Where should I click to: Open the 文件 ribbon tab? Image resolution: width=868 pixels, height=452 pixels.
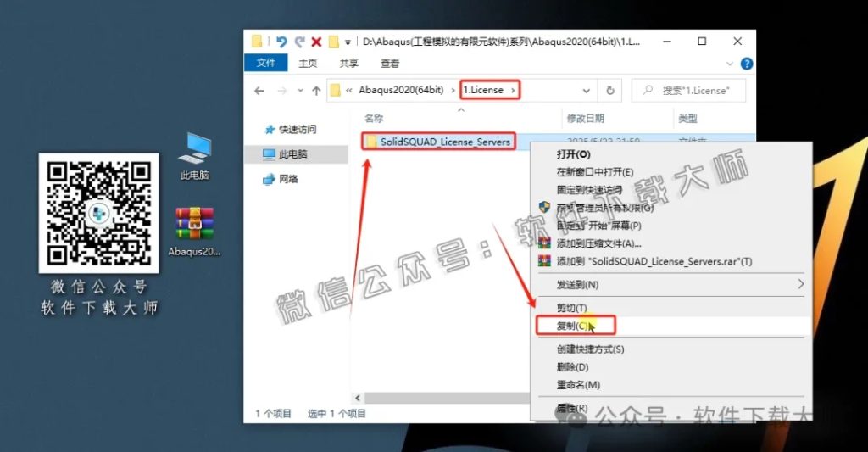[x=265, y=63]
